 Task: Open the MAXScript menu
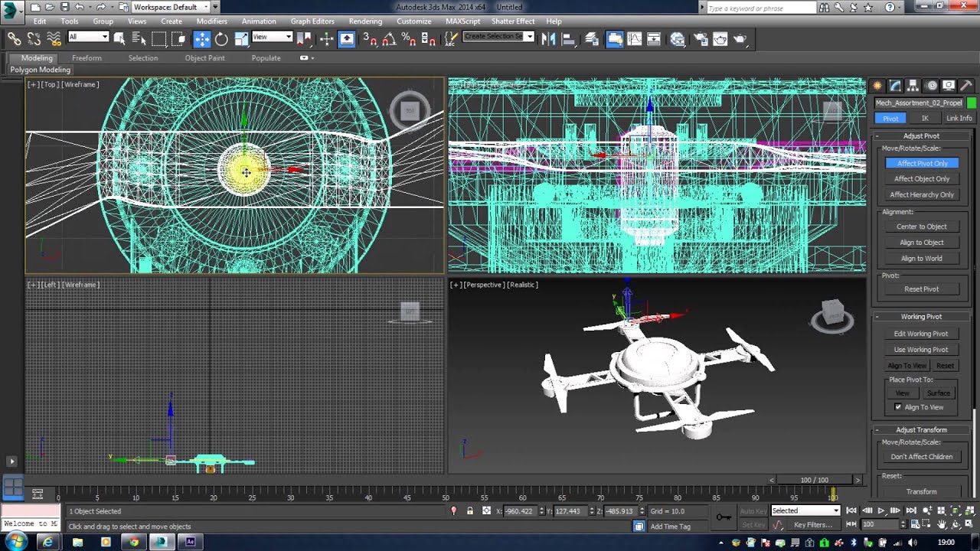[462, 21]
